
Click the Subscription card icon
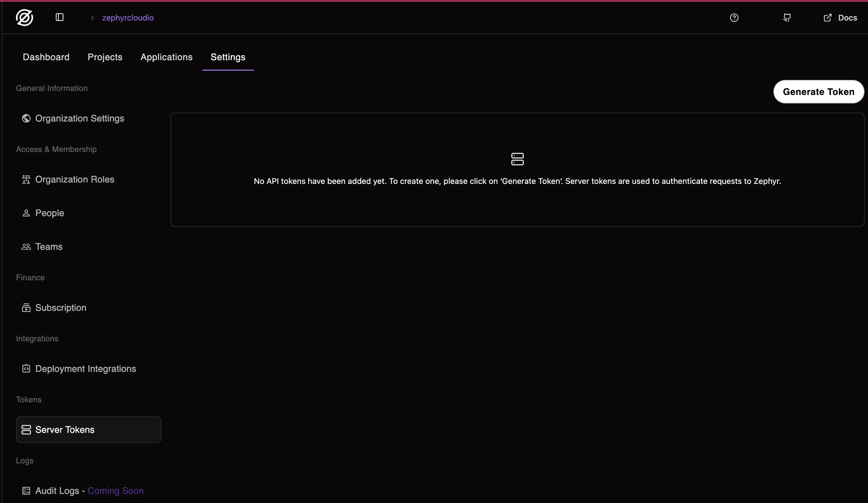pos(26,308)
